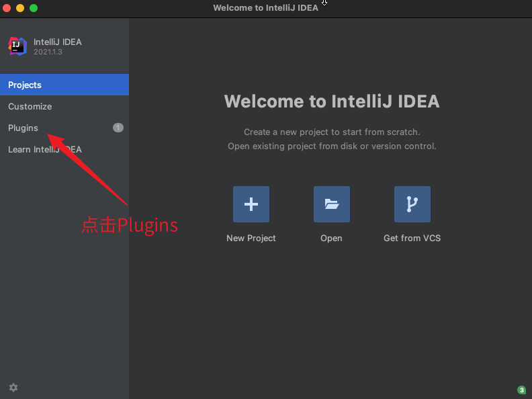Click the New Project plus icon
Image resolution: width=532 pixels, height=399 pixels.
click(x=251, y=204)
